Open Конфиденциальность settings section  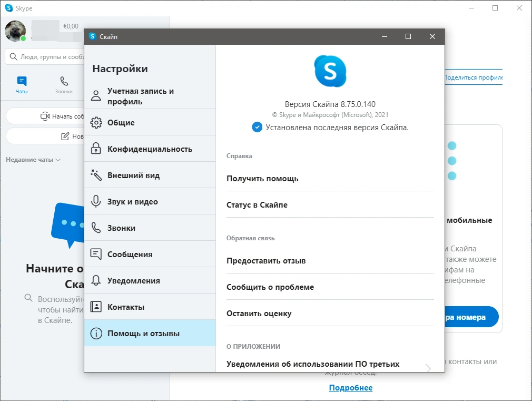150,149
